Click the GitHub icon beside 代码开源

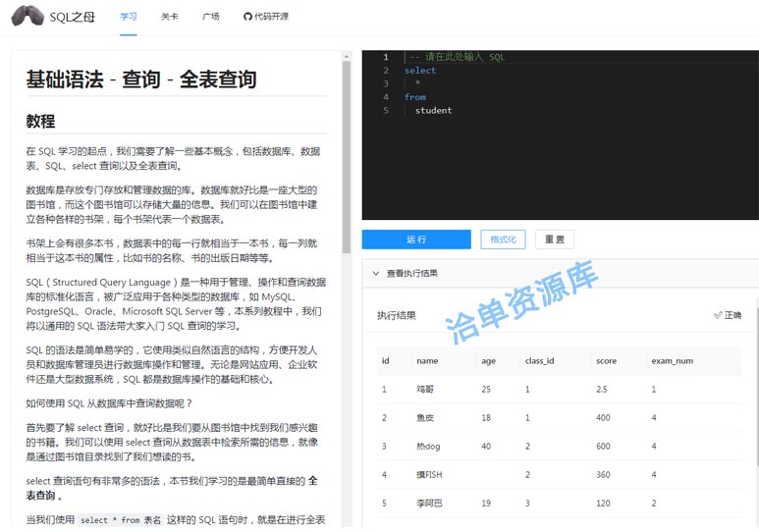[x=247, y=17]
